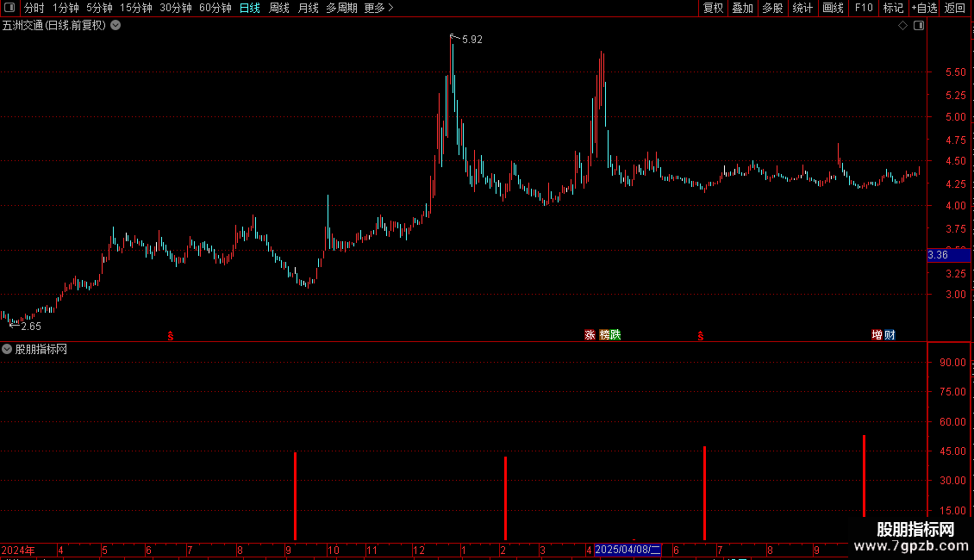Select the 15分钟 period tab
The image size is (974, 560).
135,8
